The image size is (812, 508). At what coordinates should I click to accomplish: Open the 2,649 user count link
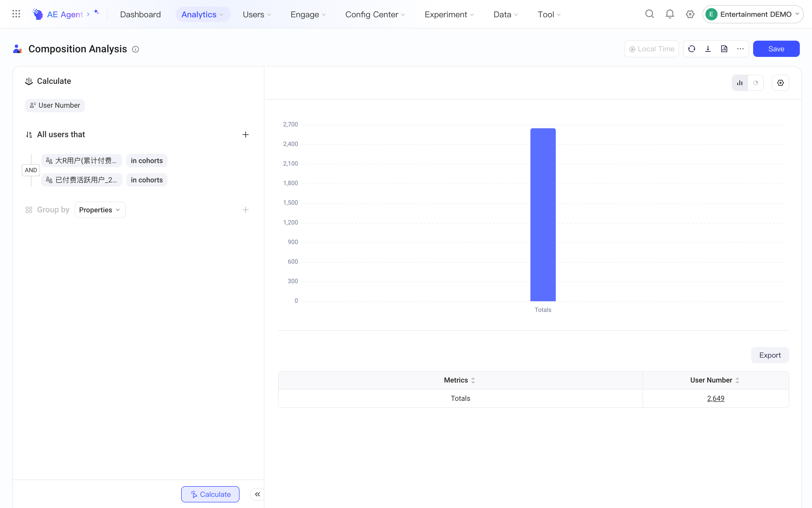[716, 399]
